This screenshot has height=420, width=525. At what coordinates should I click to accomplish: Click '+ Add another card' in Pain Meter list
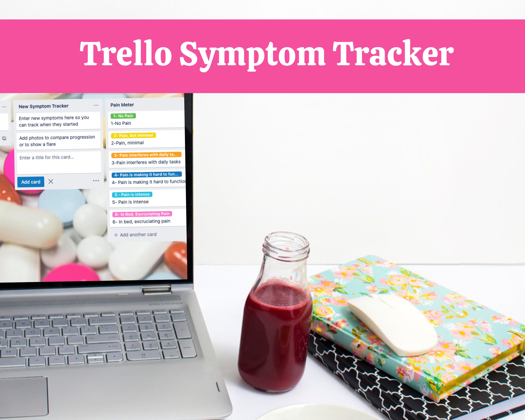[x=135, y=235]
